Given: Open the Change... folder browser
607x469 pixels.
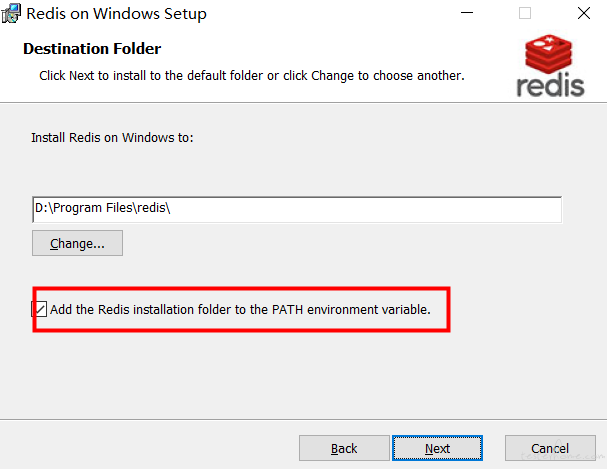Looking at the screenshot, I should [x=77, y=243].
